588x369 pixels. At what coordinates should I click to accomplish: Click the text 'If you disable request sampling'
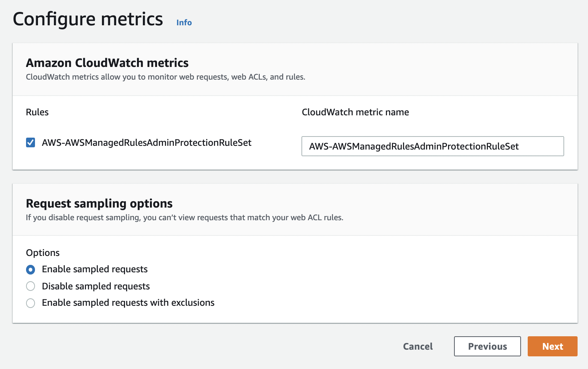pos(83,218)
